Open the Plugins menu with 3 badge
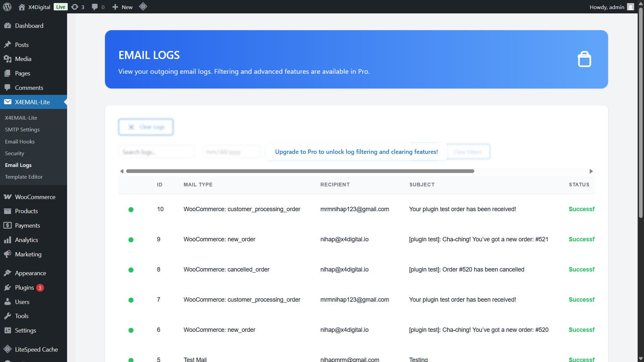The height and width of the screenshot is (362, 644). [x=24, y=288]
